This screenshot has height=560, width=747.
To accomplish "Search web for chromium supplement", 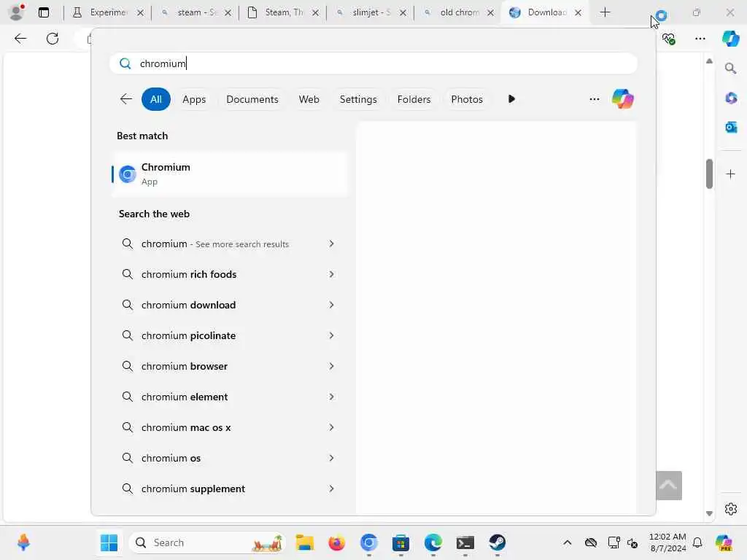I will (230, 489).
